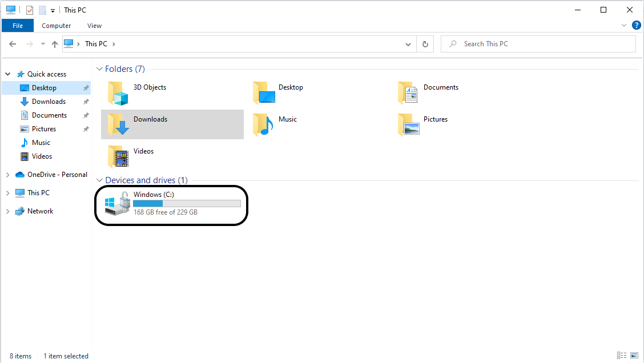
Task: Open OneDrive - Personal from the sidebar
Action: tap(57, 174)
